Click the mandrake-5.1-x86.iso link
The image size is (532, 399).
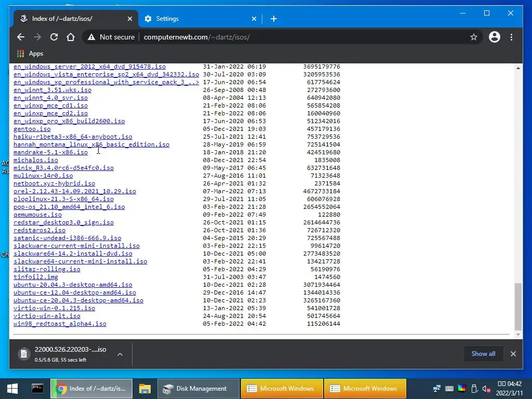point(50,153)
